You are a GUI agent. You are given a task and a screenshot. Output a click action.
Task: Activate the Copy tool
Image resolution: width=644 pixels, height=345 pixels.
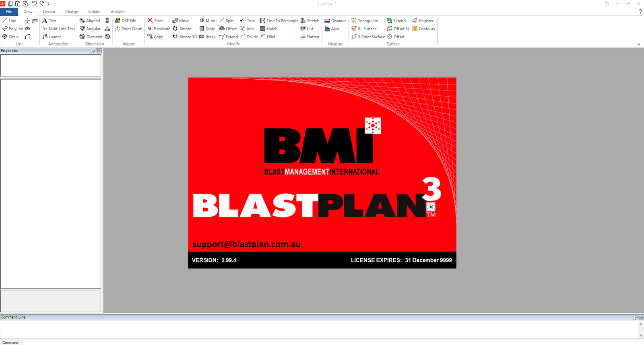[155, 37]
